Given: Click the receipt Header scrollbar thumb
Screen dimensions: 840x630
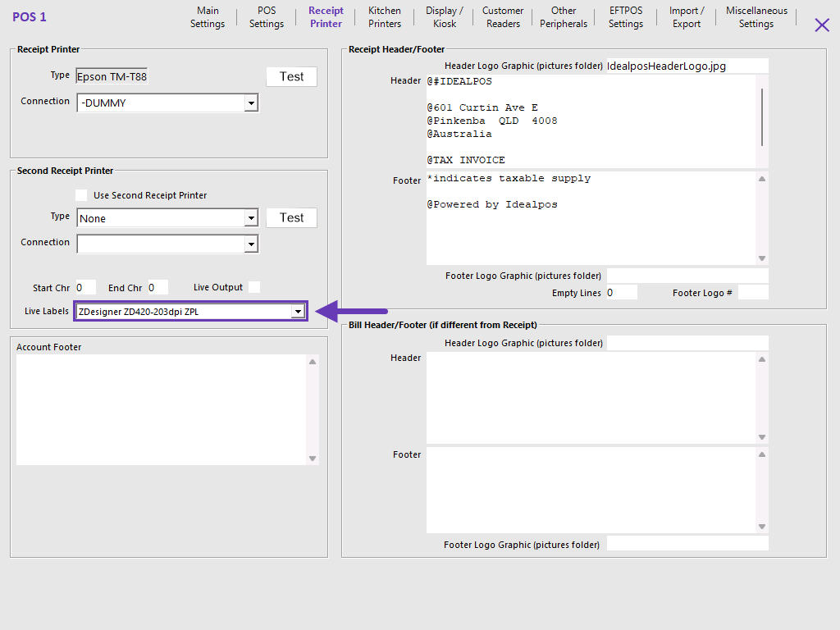Looking at the screenshot, I should tap(762, 117).
